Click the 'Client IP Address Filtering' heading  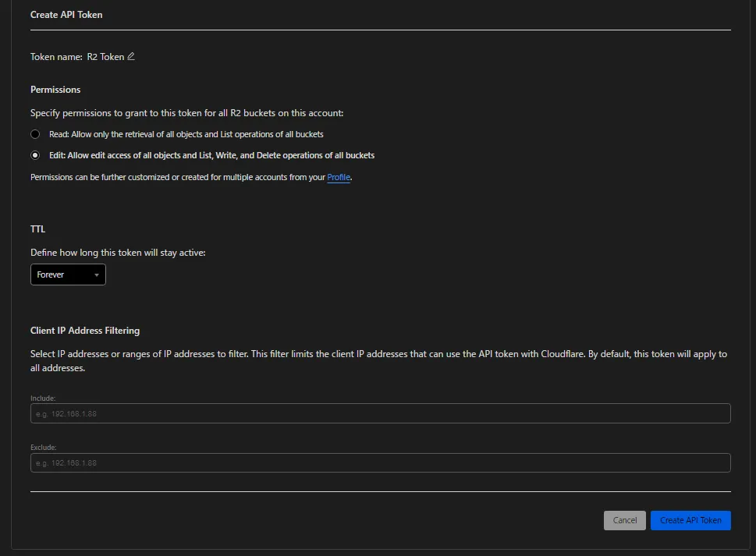(85, 331)
